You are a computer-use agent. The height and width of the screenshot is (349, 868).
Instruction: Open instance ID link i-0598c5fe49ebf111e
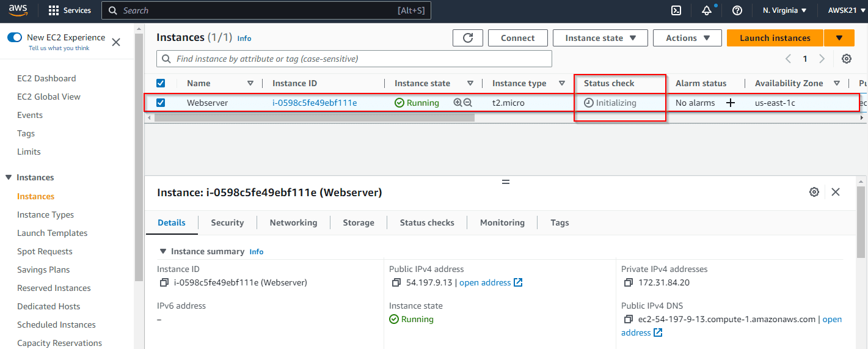click(x=315, y=103)
